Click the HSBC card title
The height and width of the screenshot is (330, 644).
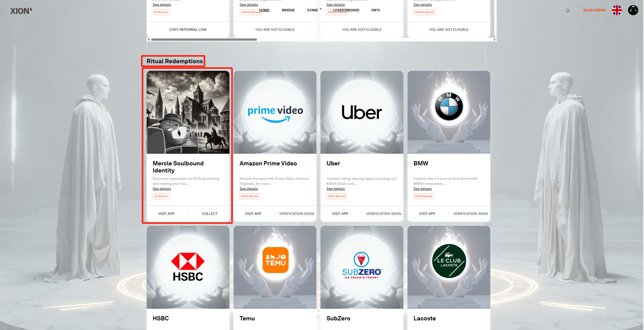pos(161,318)
